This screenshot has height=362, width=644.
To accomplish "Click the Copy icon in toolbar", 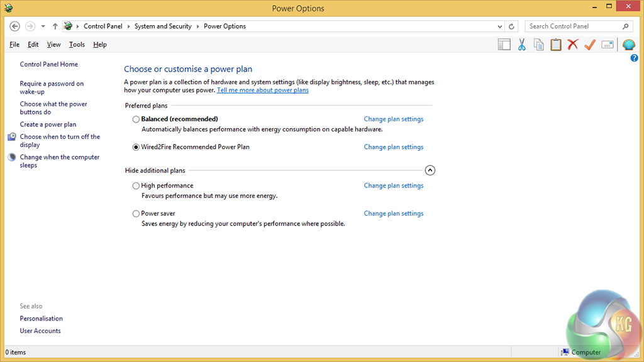I will pos(538,45).
